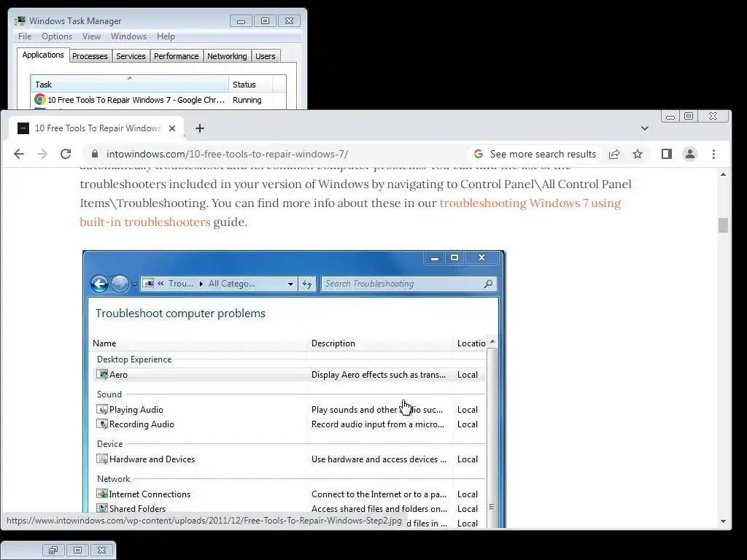Open troubleshooting Windows 7 using link
The image size is (747, 560).
tap(530, 203)
